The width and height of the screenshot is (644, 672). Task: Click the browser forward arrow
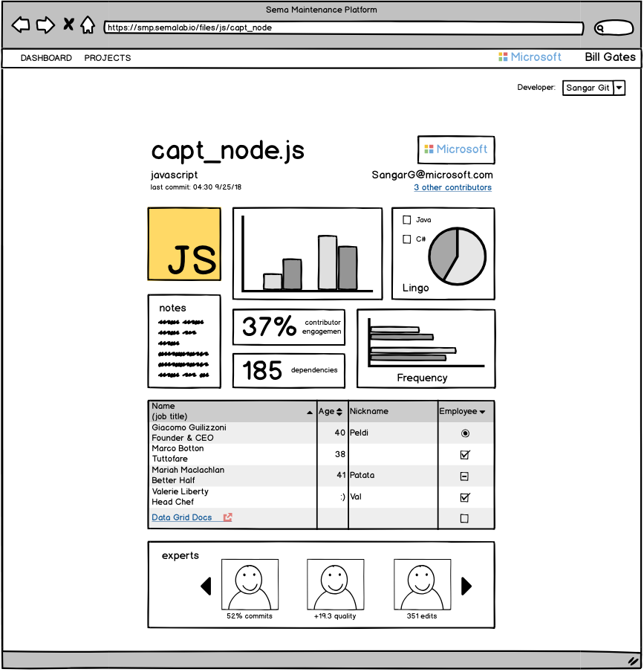click(x=45, y=25)
